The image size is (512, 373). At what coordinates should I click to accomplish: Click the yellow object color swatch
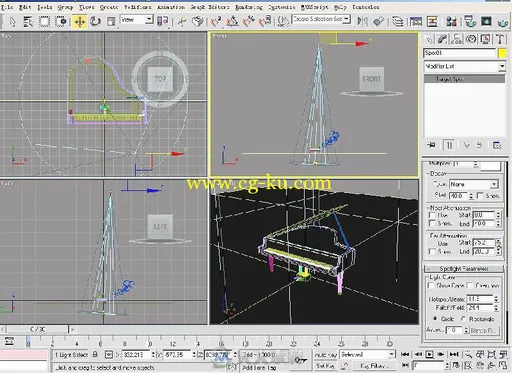pyautogui.click(x=502, y=53)
